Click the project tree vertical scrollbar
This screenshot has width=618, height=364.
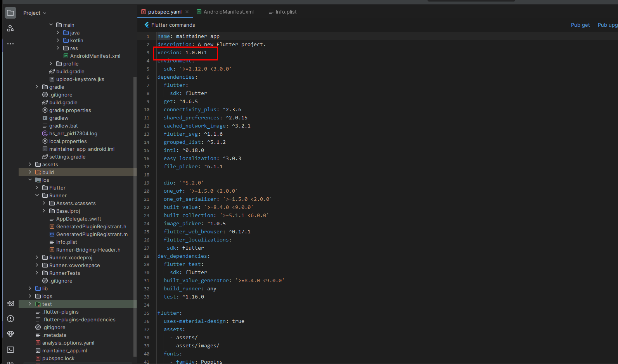(135, 216)
